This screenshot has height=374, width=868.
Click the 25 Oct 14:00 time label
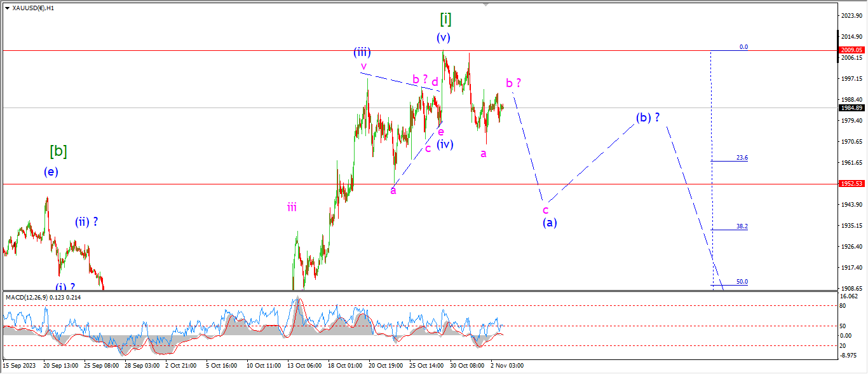coord(426,366)
